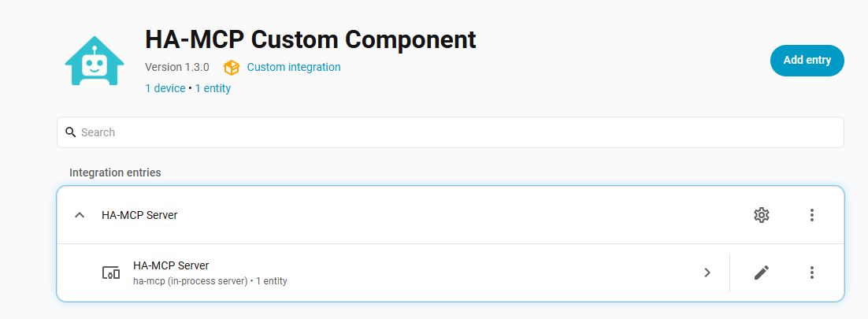The height and width of the screenshot is (319, 868).
Task: Focus the Search input field
Action: coord(451,132)
